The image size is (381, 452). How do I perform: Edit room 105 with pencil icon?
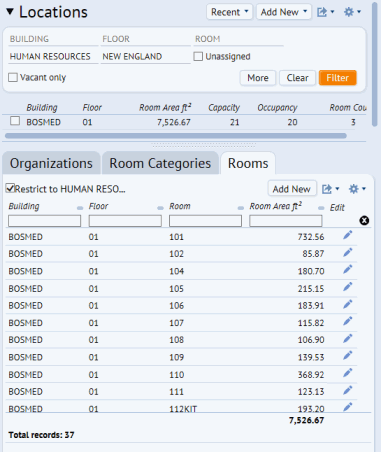click(347, 287)
